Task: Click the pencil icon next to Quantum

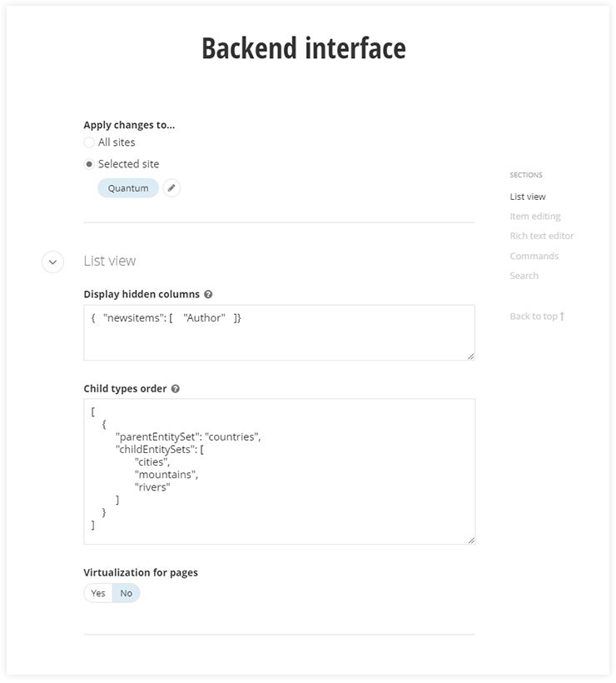Action: click(x=171, y=188)
